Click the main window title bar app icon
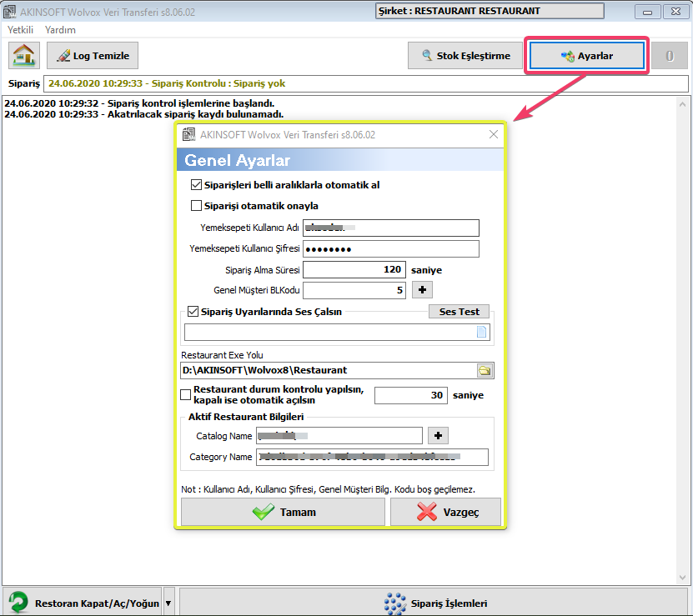This screenshot has height=616, width=693. click(9, 12)
